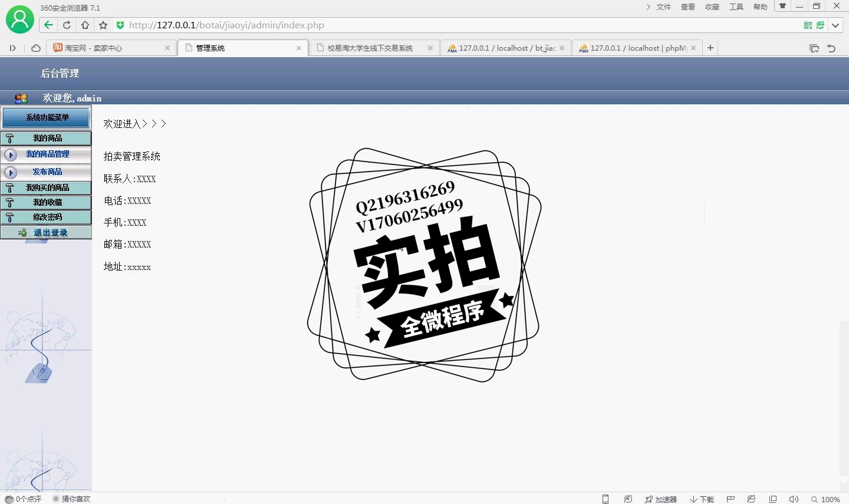Open the 我的商品管理 link
Viewport: 849px width, 504px height.
[47, 154]
